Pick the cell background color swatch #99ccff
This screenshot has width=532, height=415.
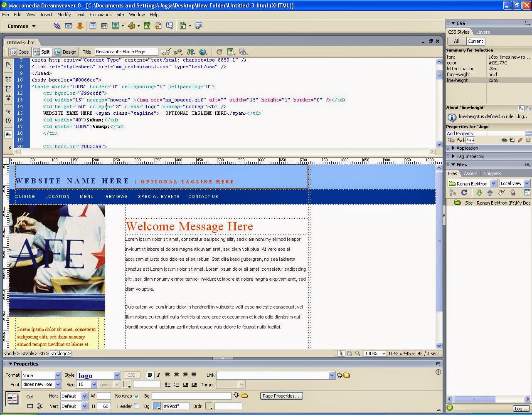(x=156, y=406)
